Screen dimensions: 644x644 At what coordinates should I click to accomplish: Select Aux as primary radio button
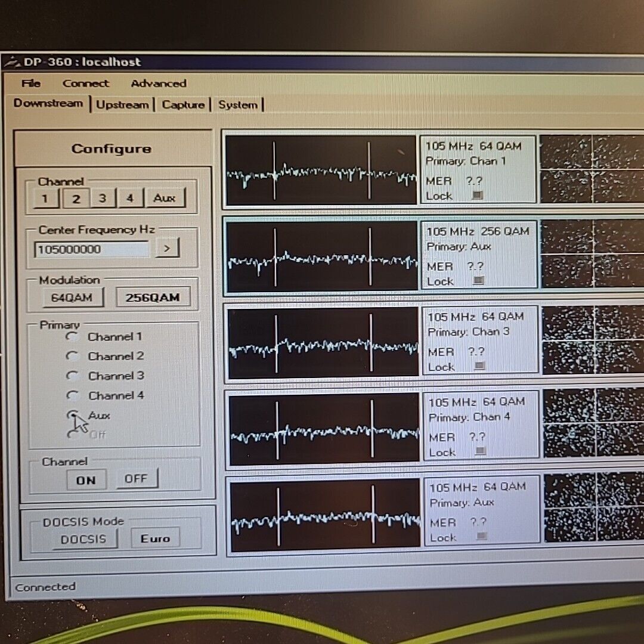point(73,415)
